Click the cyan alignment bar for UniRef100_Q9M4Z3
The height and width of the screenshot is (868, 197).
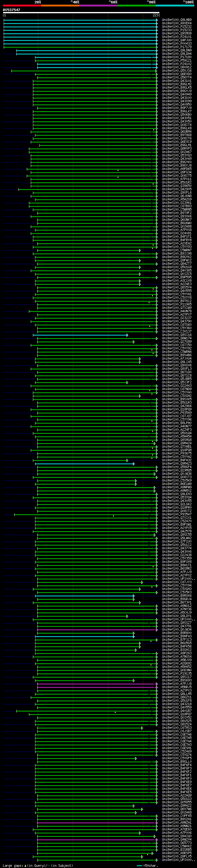[x=85, y=464]
